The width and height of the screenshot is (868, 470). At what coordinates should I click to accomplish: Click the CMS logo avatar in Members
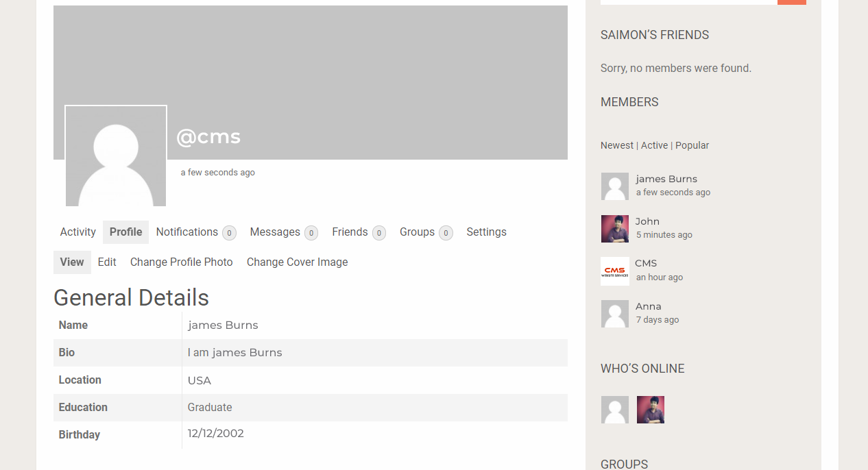(614, 271)
